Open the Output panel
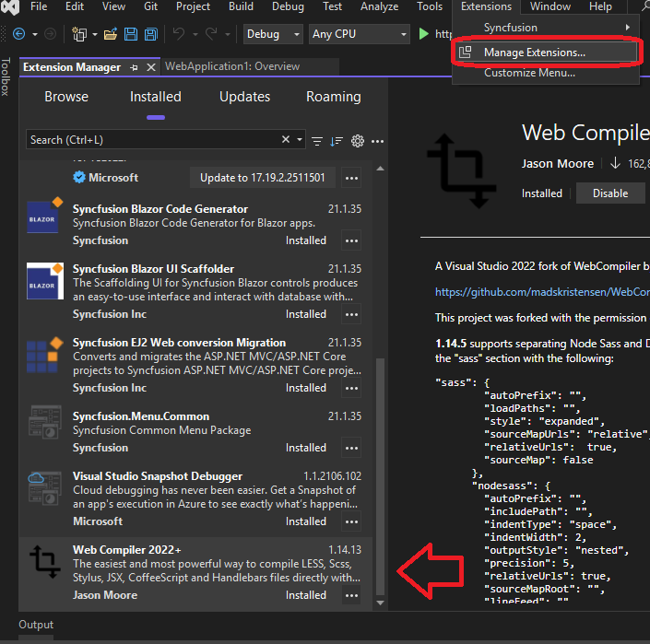The width and height of the screenshot is (650, 644). click(36, 625)
